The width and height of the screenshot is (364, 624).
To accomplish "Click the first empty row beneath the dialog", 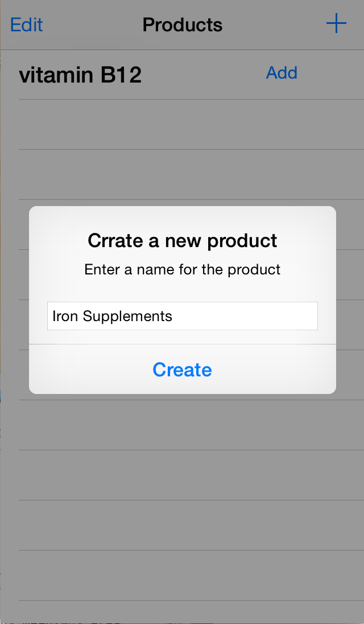I will click(182, 425).
